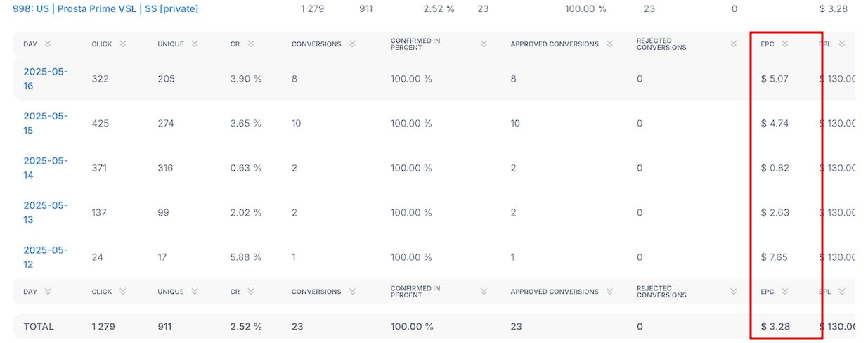Screen dimensions: 868x343
Task: Sort EPC column via top header chevron
Action: tap(785, 44)
